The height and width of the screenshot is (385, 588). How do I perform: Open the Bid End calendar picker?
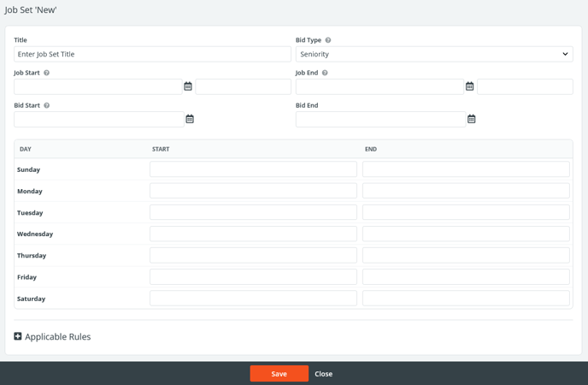[x=471, y=119]
